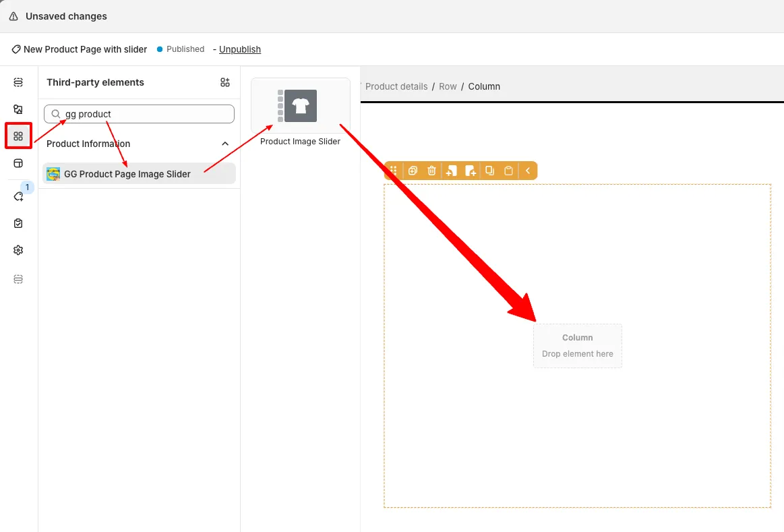
Task: Add a new element before the Column
Action: pyautogui.click(x=452, y=171)
